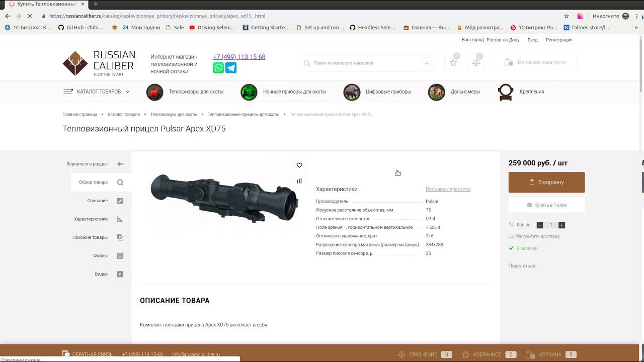This screenshot has width=644, height=362.
Task: Submit search with the arrow icon
Action: click(426, 63)
